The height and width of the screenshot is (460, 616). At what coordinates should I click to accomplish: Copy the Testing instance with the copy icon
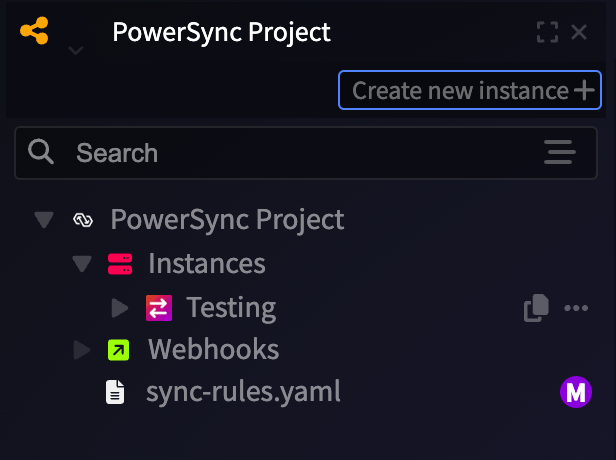pos(536,308)
